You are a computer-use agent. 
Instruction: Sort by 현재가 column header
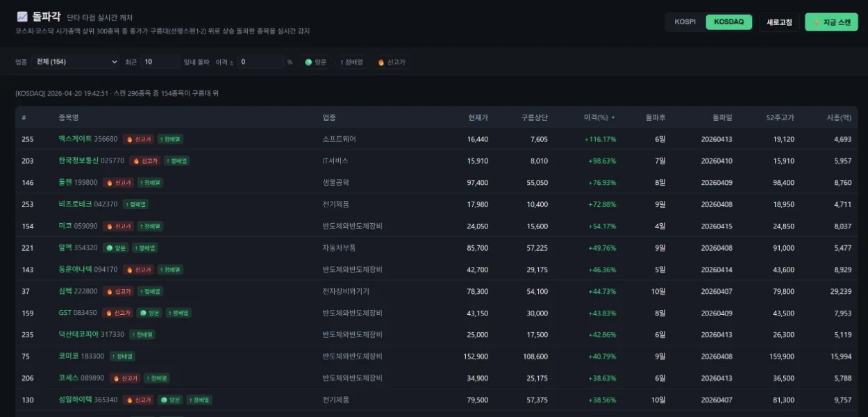click(x=478, y=117)
